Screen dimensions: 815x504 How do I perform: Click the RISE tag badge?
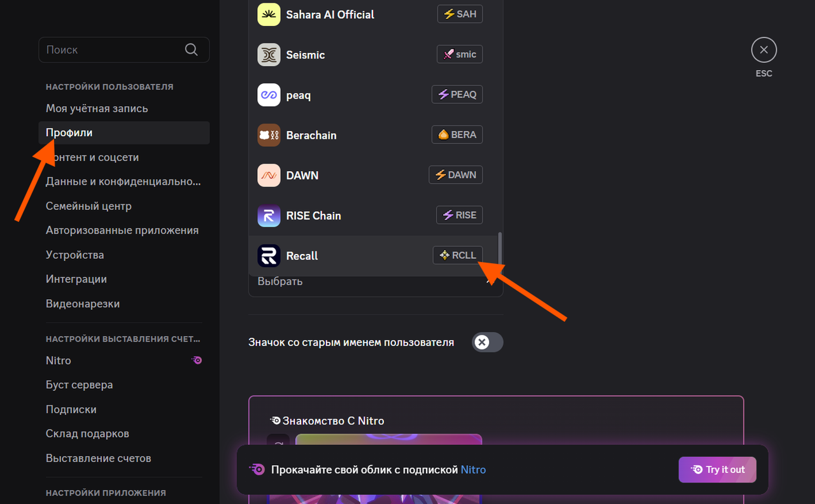click(459, 214)
